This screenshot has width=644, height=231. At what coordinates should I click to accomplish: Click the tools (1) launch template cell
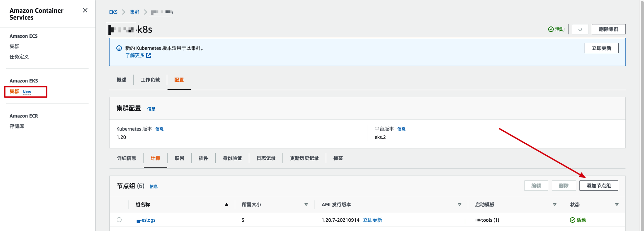coord(488,220)
